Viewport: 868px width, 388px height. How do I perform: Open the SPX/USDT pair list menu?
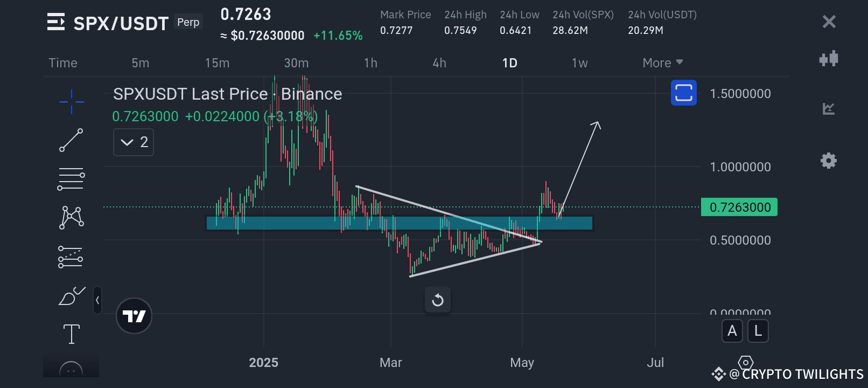pos(56,22)
